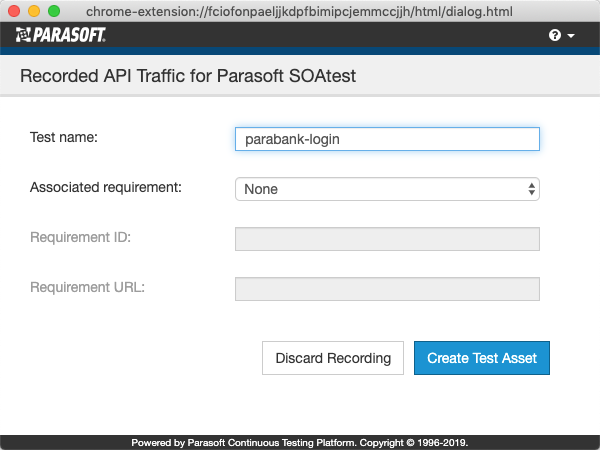The image size is (600, 450).
Task: Click heading 'Recorded API Traffic for Parasoft SOAtest'
Action: [x=188, y=76]
